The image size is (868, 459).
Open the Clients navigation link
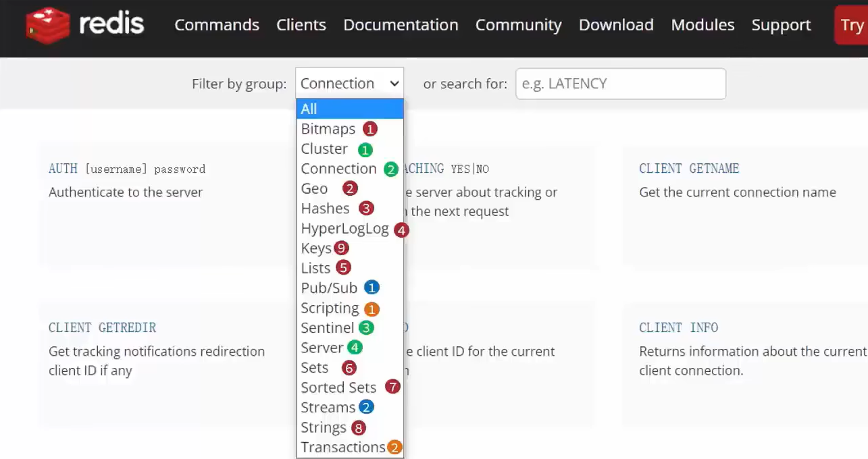tap(301, 25)
